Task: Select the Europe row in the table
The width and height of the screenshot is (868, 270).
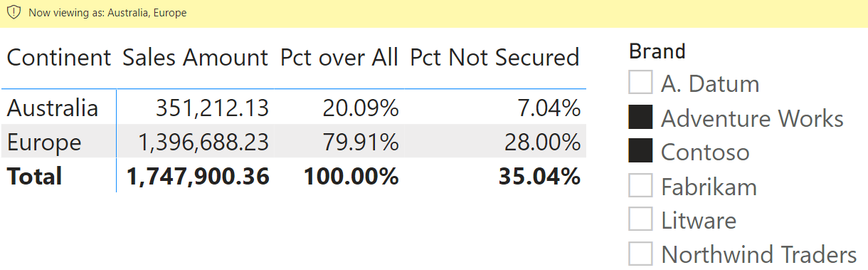Action: 294,141
